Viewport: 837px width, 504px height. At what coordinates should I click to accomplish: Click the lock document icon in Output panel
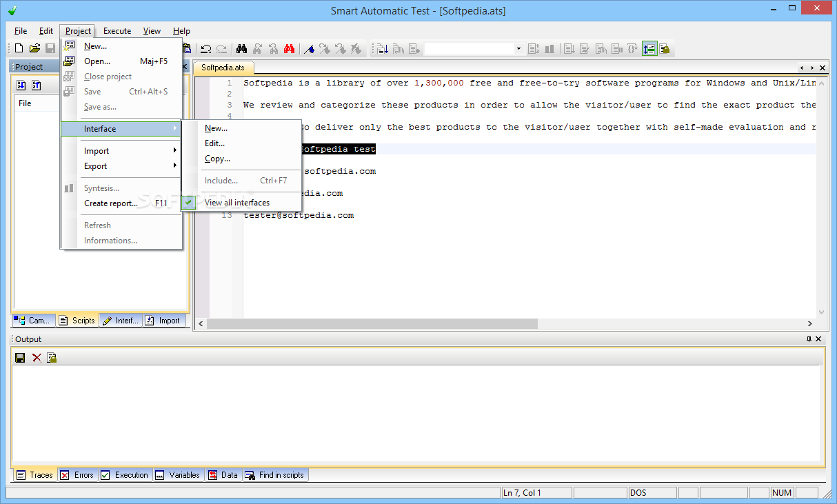pos(52,357)
